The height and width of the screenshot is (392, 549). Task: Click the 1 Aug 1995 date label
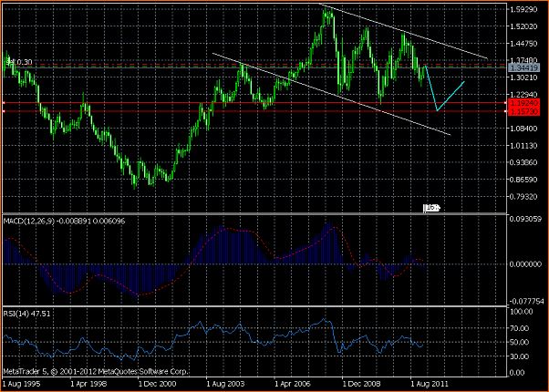(21, 384)
